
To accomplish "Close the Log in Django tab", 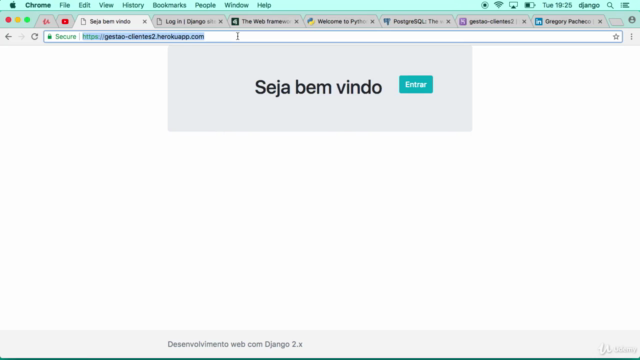I will point(221,21).
